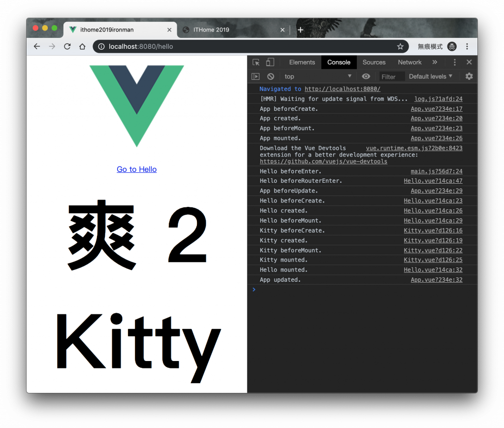Show the console sidebar
Screen dimensions: 504x428
coord(255,76)
